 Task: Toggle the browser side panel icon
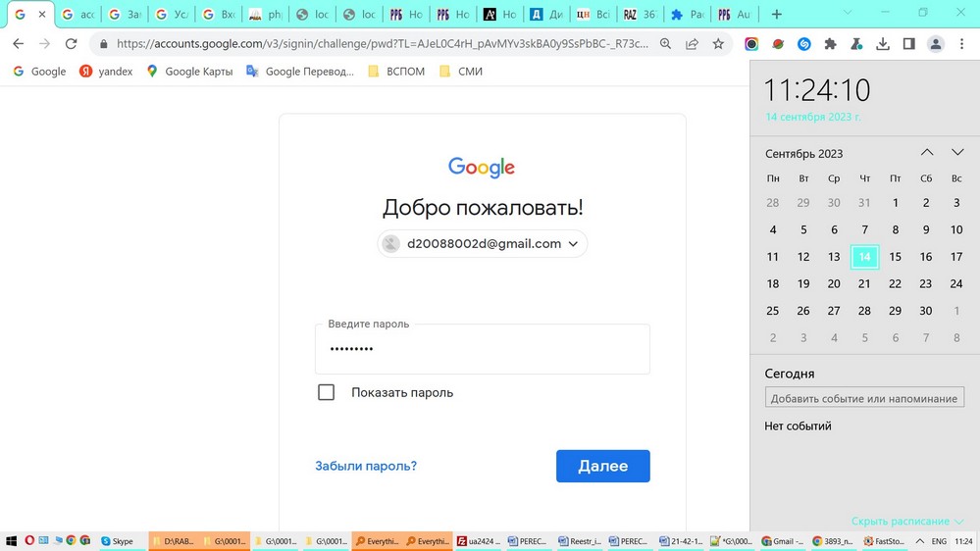[x=909, y=44]
